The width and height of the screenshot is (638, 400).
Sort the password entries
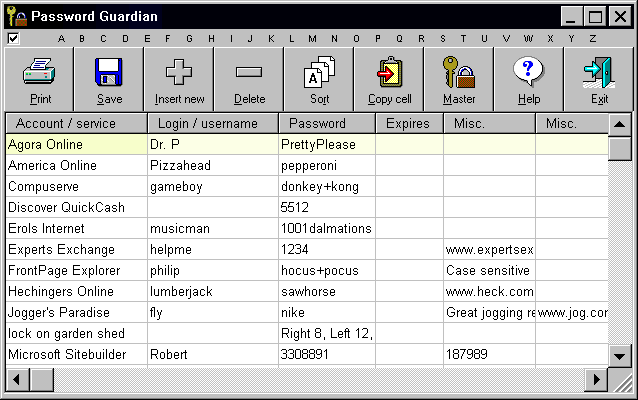319,79
